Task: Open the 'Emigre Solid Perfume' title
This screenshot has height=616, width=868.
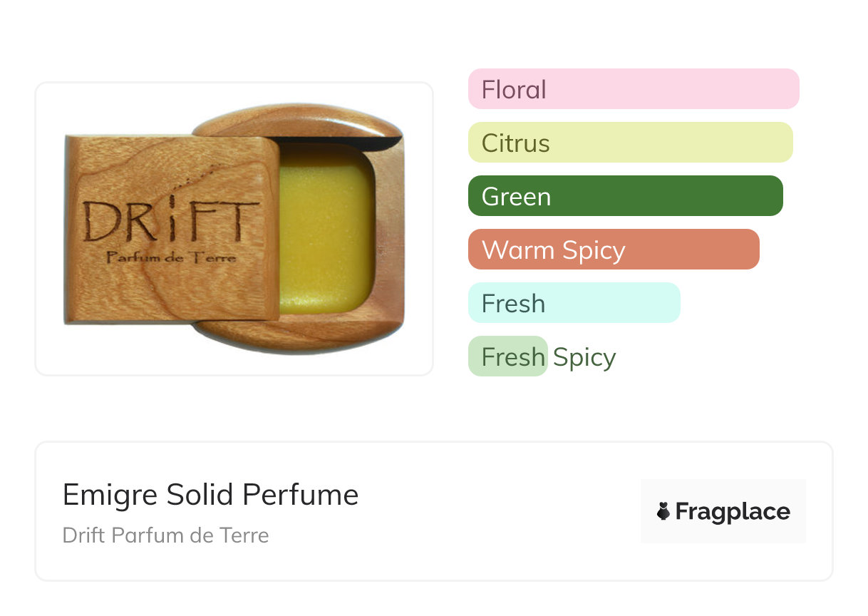Action: [x=210, y=495]
